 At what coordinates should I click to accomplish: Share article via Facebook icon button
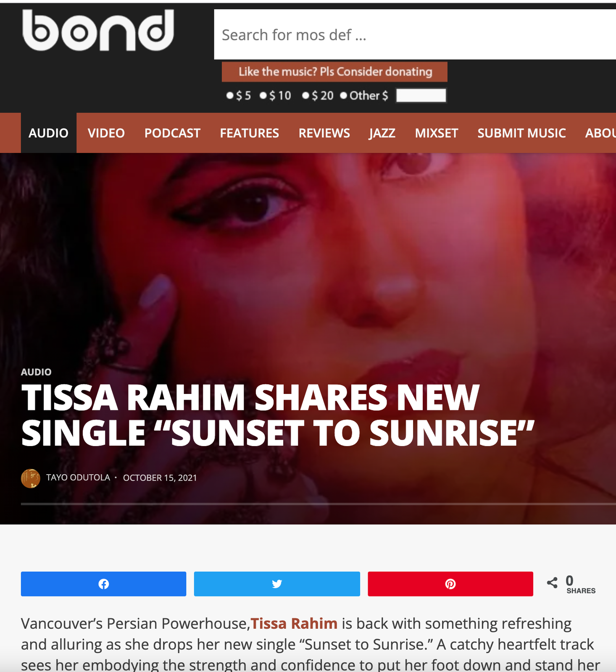(x=103, y=584)
